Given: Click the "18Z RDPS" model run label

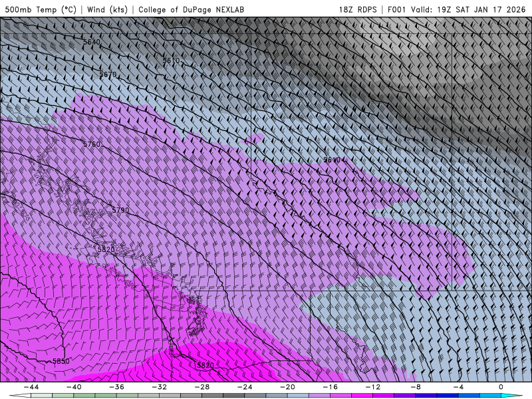Looking at the screenshot, I should [358, 9].
